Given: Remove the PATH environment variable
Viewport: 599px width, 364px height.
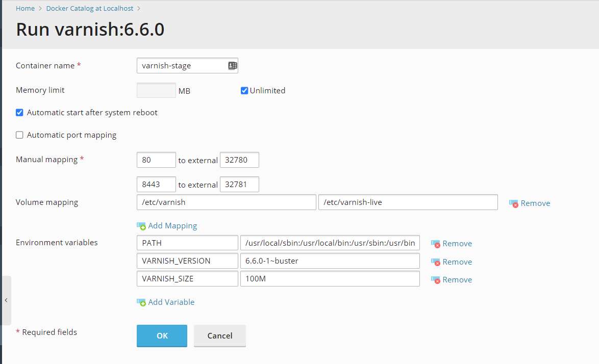Looking at the screenshot, I should pyautogui.click(x=457, y=244).
